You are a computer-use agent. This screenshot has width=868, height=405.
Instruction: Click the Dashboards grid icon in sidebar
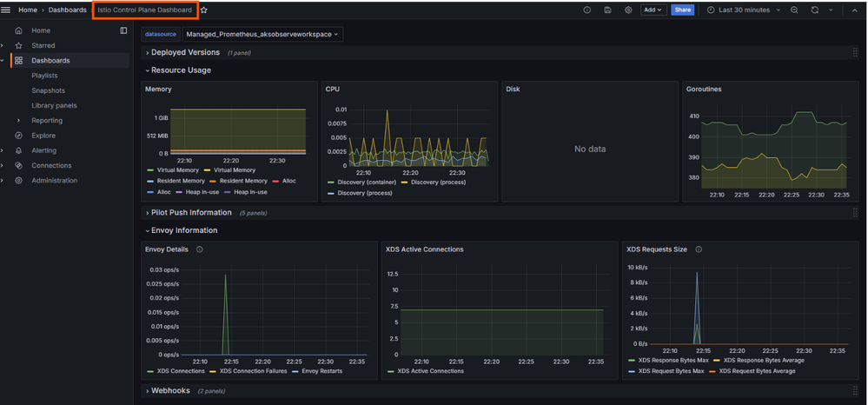(19, 60)
